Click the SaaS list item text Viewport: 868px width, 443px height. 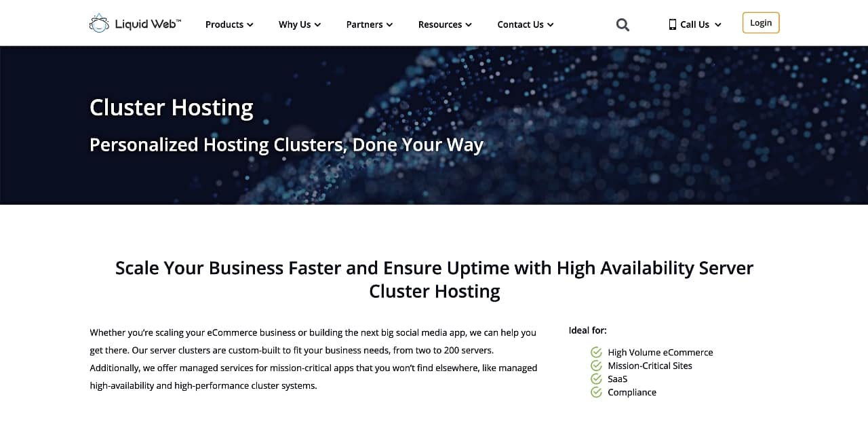coord(617,379)
